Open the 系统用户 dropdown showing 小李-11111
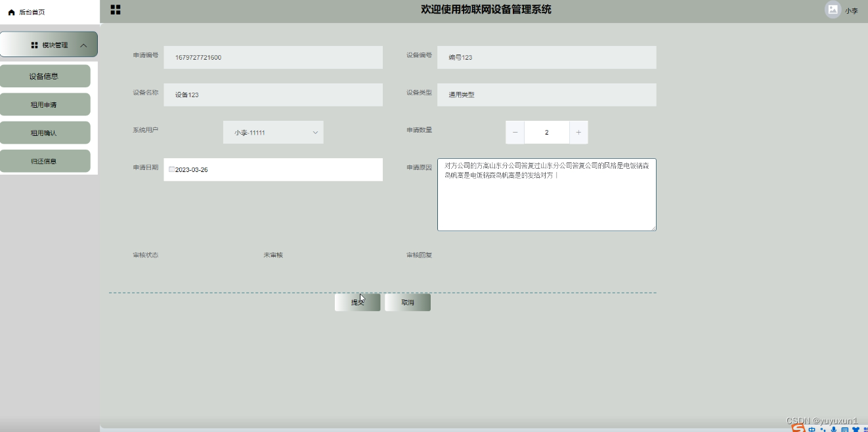 [272, 132]
